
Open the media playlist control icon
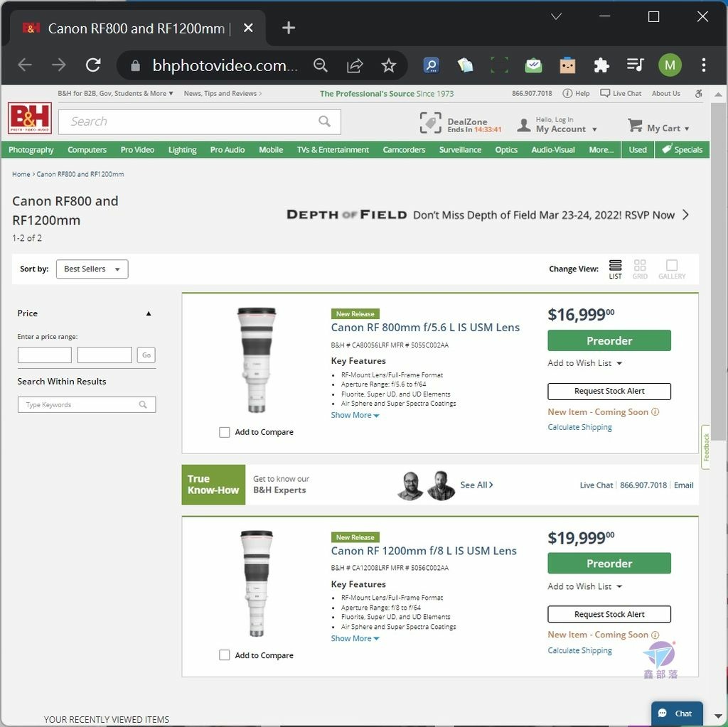[x=635, y=65]
